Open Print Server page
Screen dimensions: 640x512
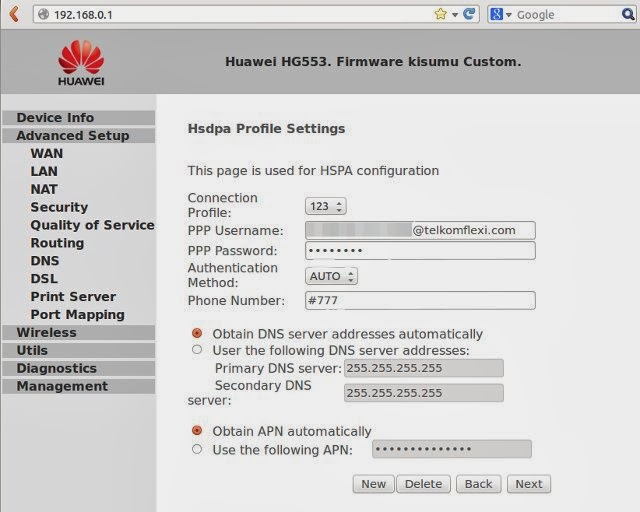[x=73, y=297]
